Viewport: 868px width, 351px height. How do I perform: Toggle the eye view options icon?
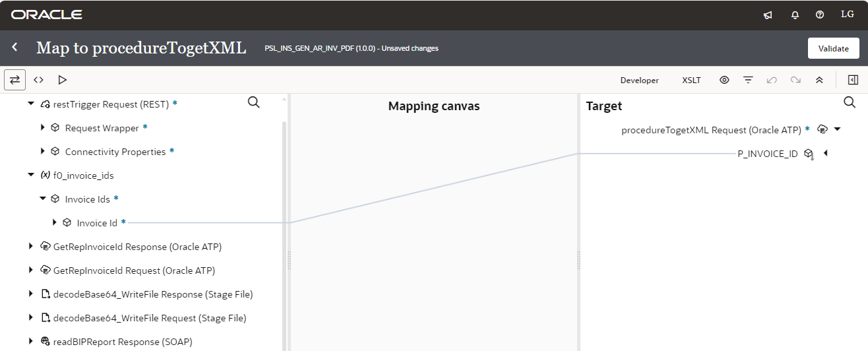tap(724, 80)
